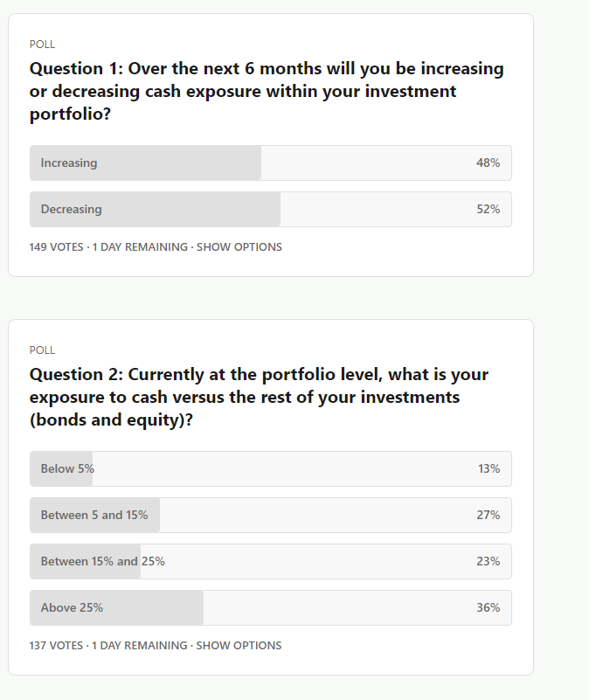Click the 52% percentage shown for Decreasing

click(490, 209)
